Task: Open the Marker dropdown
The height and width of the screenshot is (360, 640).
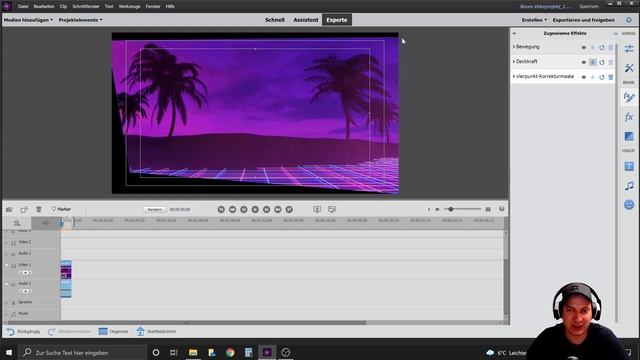Action: click(x=61, y=209)
